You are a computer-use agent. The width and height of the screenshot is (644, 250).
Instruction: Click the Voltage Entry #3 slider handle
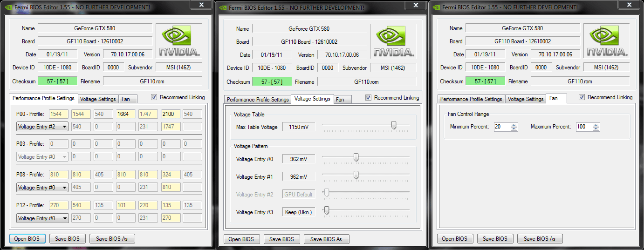tap(327, 210)
